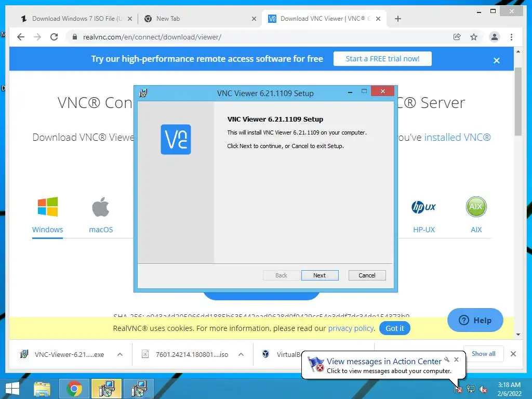Share this page via the share icon
Viewport: 532px width, 399px height.
[x=457, y=37]
